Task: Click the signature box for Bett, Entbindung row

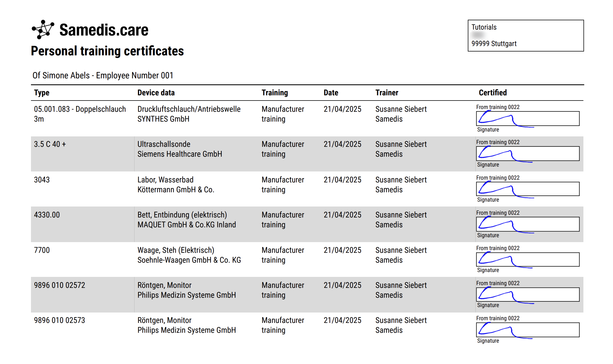Action: [528, 224]
